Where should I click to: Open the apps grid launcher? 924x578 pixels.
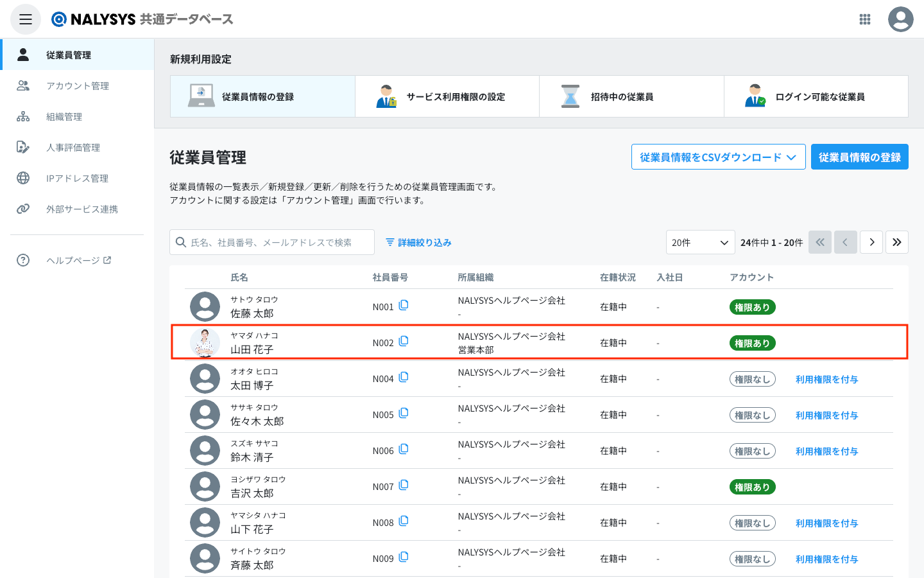click(x=864, y=19)
